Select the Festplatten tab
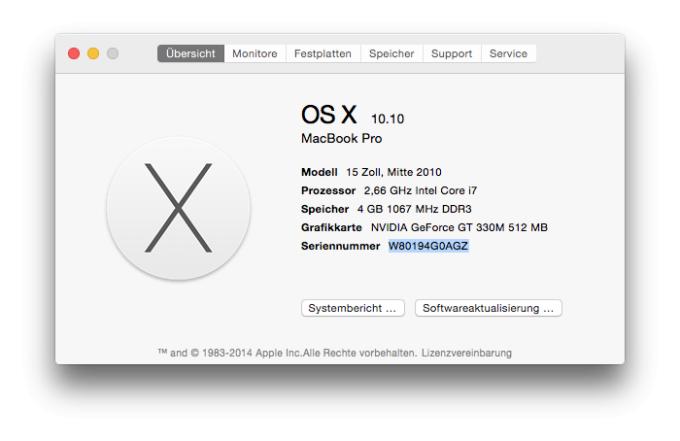Image resolution: width=680 pixels, height=441 pixels. click(x=323, y=53)
